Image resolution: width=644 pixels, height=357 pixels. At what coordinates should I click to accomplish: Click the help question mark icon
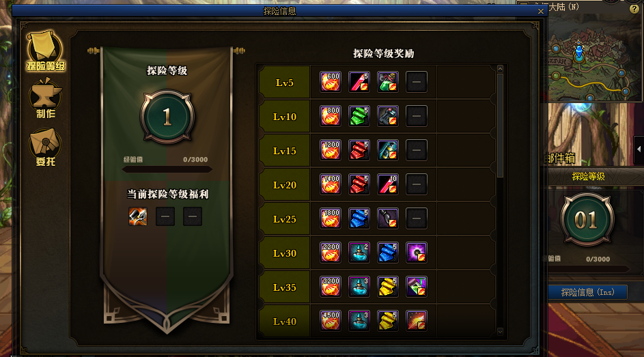(634, 9)
